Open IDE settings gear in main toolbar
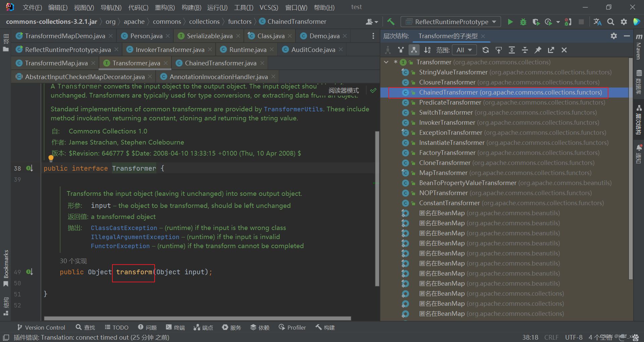The height and width of the screenshot is (342, 644). coord(624,22)
